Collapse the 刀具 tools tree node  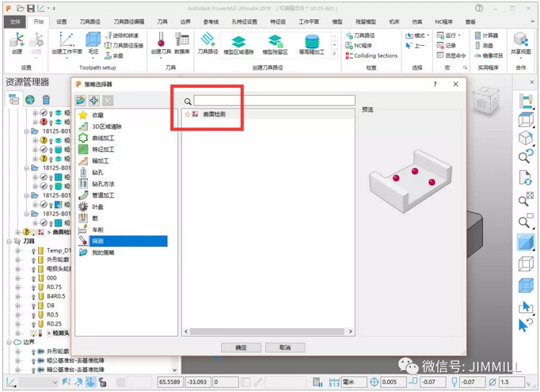[9, 242]
